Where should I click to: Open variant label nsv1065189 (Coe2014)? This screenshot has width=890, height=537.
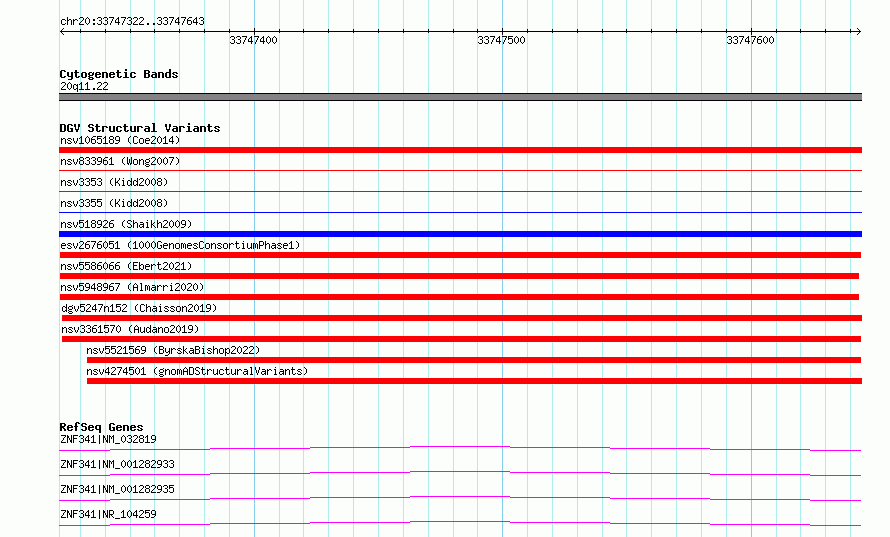(x=120, y=140)
